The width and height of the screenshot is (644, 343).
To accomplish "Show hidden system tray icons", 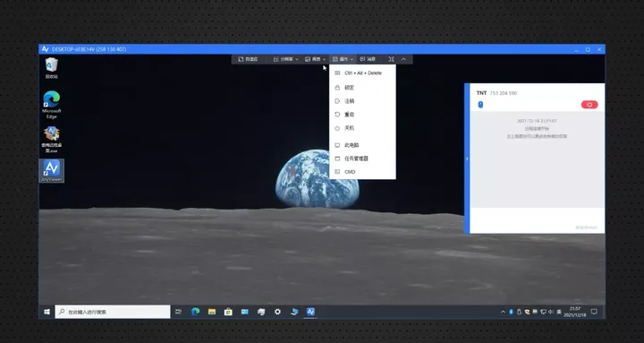I will click(503, 313).
